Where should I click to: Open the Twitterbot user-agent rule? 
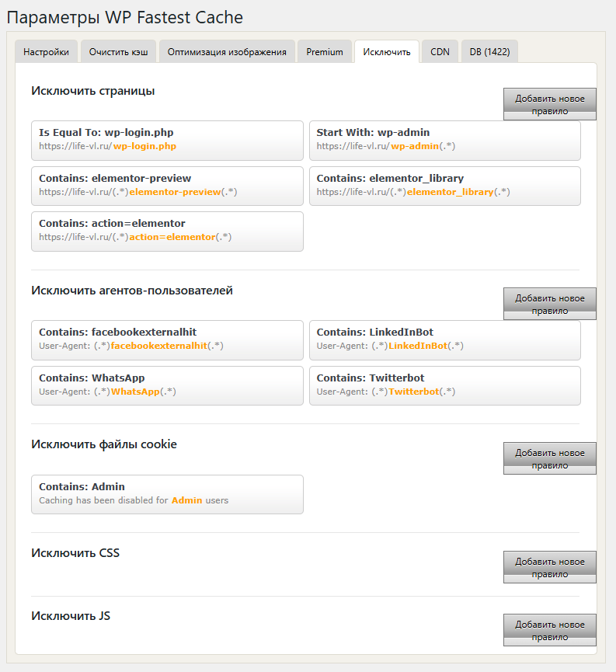445,385
